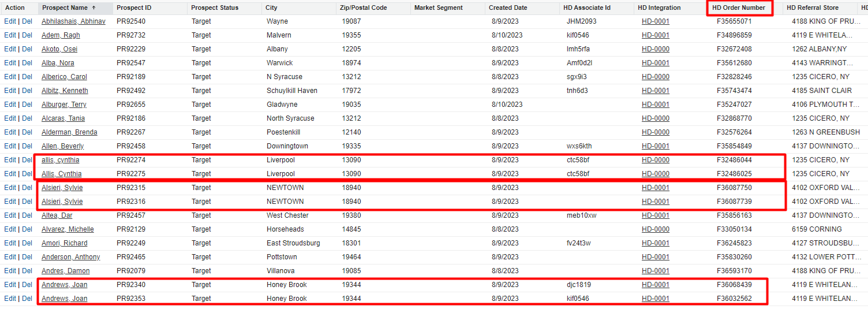This screenshot has height=309, width=868.
Task: Select order number F36087739
Action: point(734,202)
